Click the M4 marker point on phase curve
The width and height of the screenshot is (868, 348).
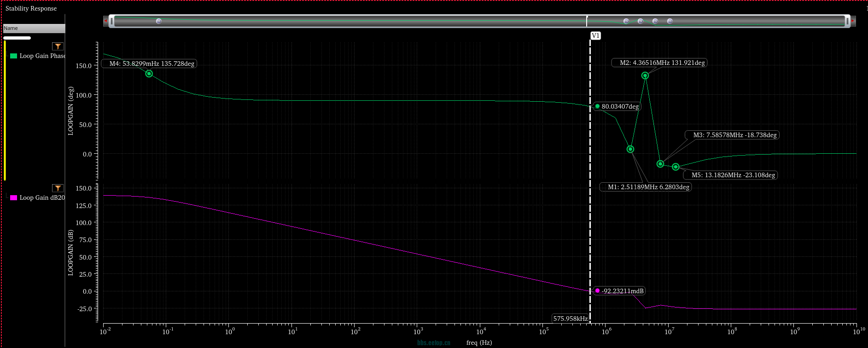click(149, 74)
